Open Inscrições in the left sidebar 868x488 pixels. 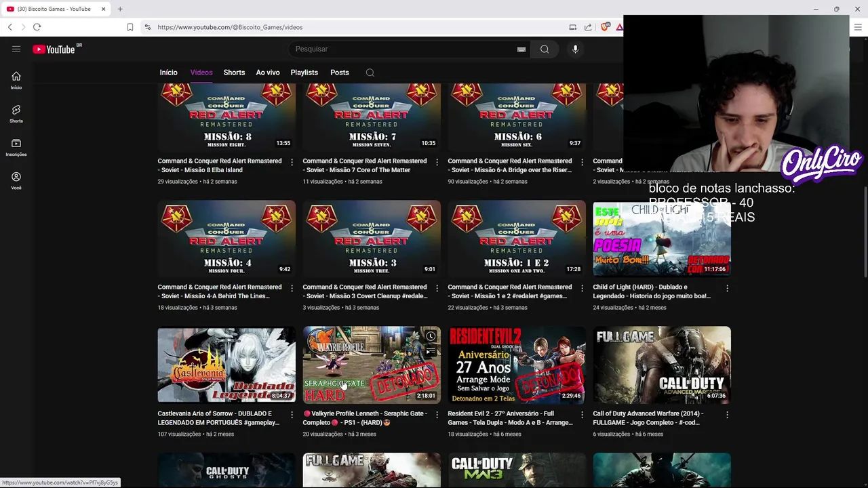[16, 147]
